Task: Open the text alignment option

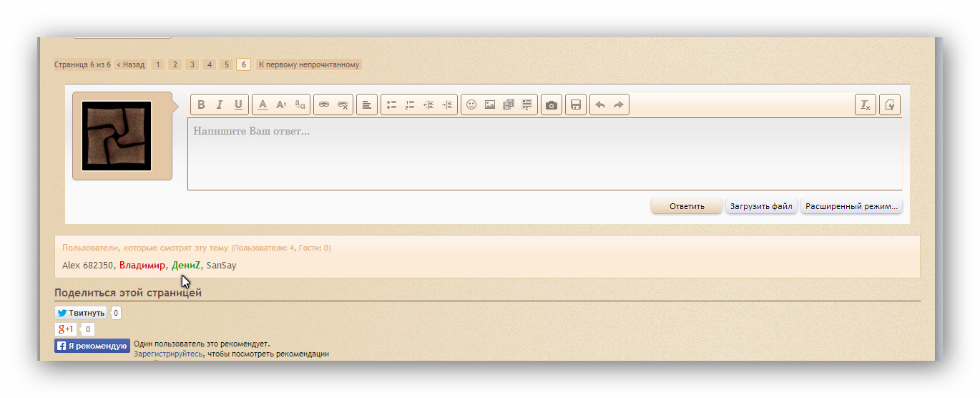Action: 366,105
